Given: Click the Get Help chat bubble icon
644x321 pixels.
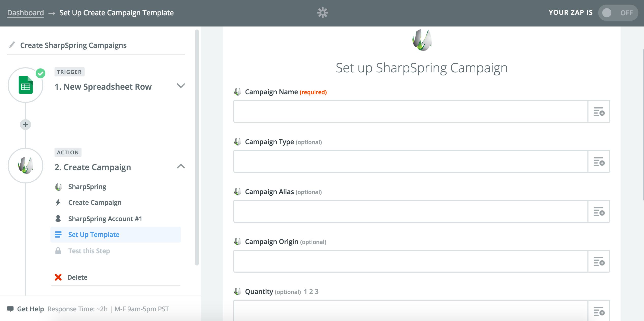Looking at the screenshot, I should click(10, 309).
